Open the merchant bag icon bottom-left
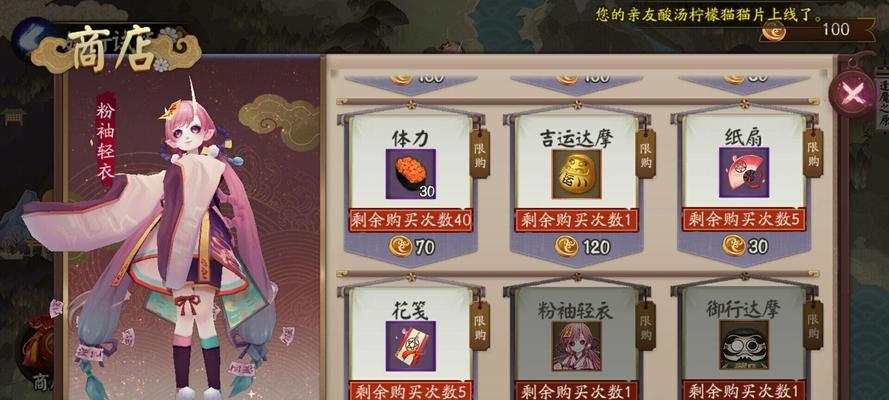 point(37,348)
